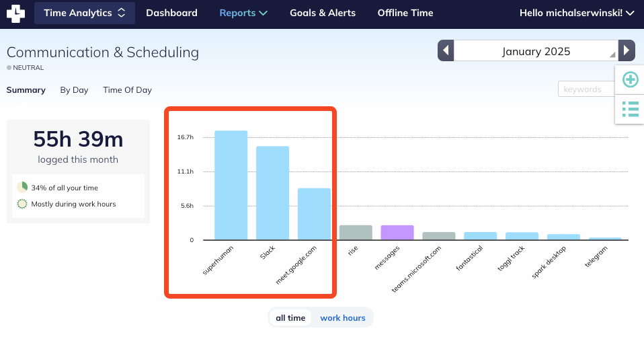The image size is (644, 341).
Task: Click the RescueTime logo icon
Action: click(15, 13)
